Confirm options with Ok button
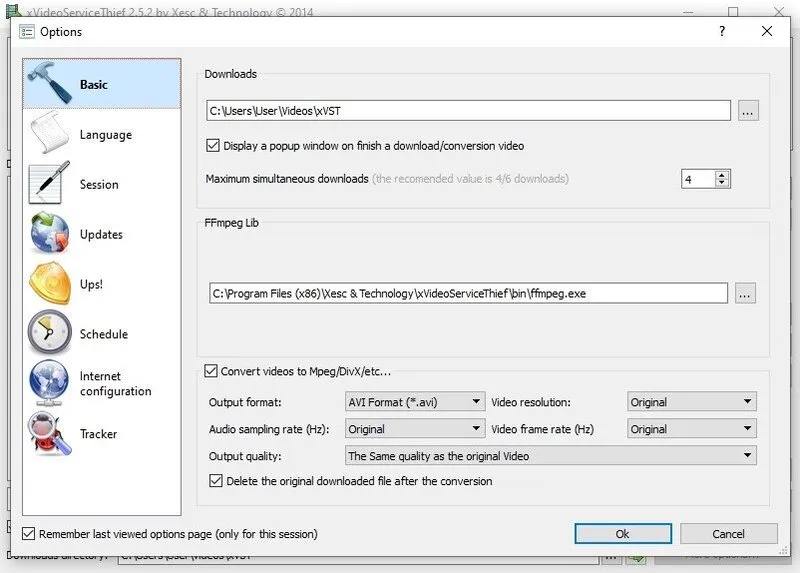800x573 pixels. click(623, 534)
